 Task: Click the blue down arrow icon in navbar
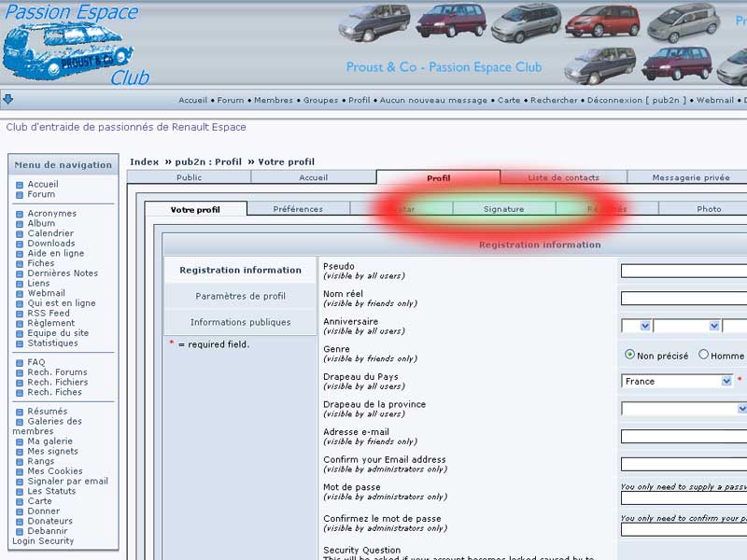click(x=8, y=99)
